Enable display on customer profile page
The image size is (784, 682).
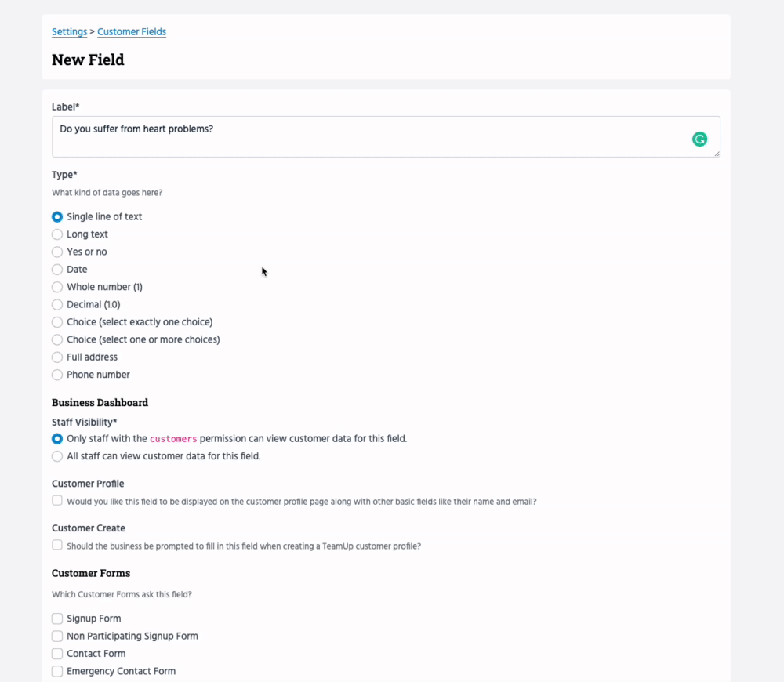click(x=57, y=501)
